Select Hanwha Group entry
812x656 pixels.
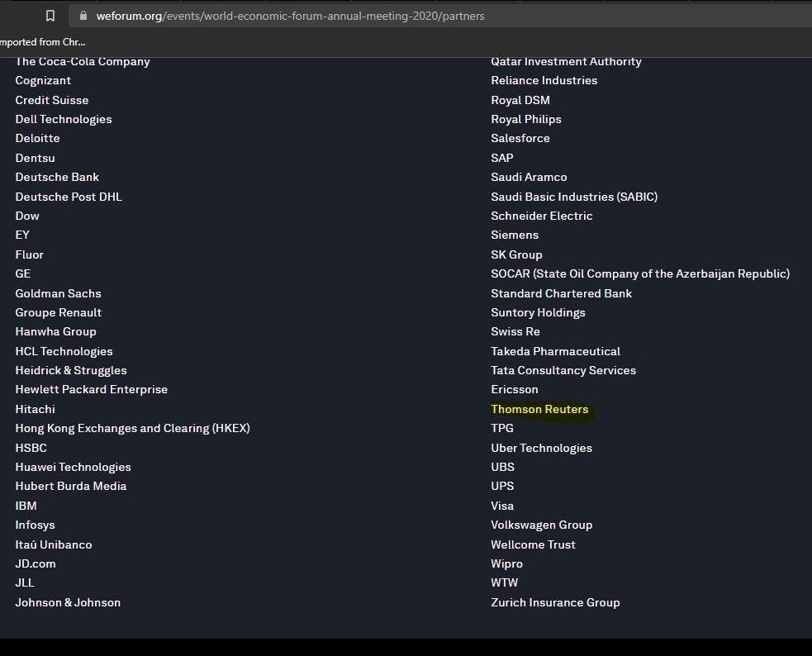point(55,331)
